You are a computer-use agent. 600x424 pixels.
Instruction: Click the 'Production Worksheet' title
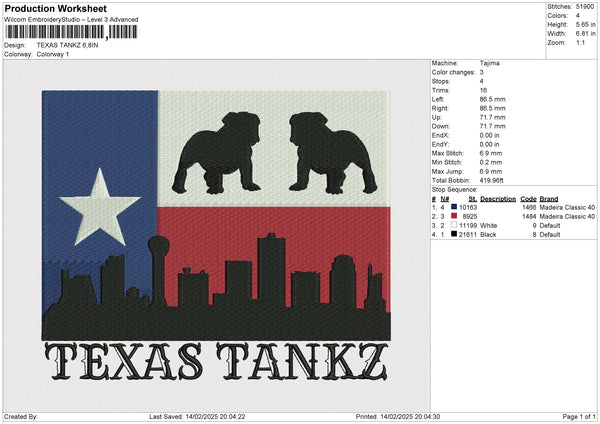click(55, 8)
